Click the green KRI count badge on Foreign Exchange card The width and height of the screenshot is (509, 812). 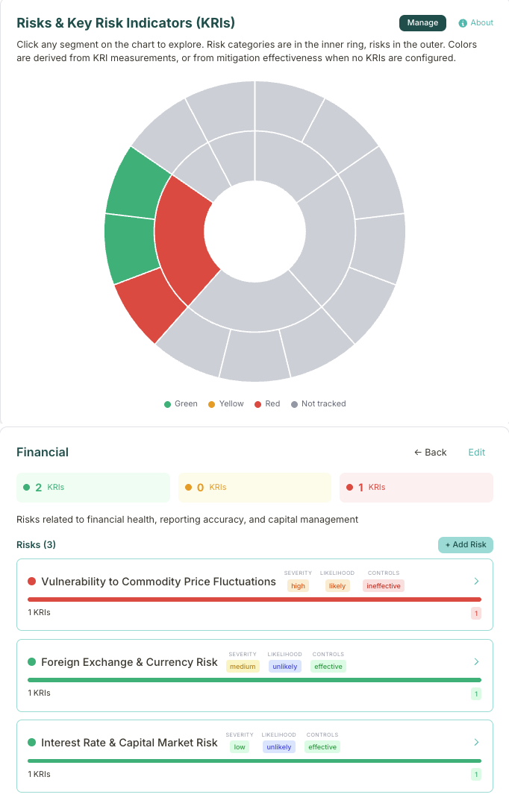coord(475,693)
